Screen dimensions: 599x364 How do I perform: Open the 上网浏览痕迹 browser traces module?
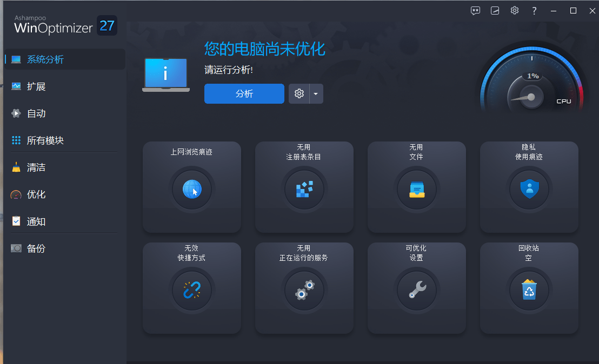click(192, 189)
